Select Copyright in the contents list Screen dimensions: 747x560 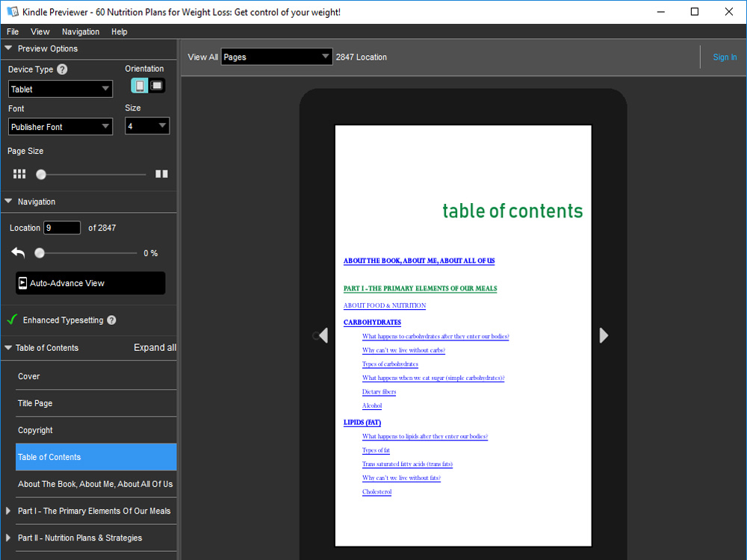tap(96, 430)
